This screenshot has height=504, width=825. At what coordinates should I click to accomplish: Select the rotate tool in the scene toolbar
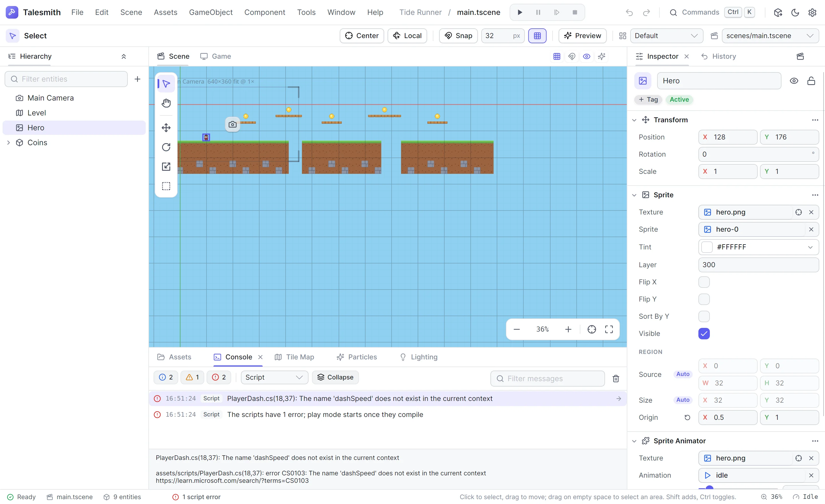(166, 147)
